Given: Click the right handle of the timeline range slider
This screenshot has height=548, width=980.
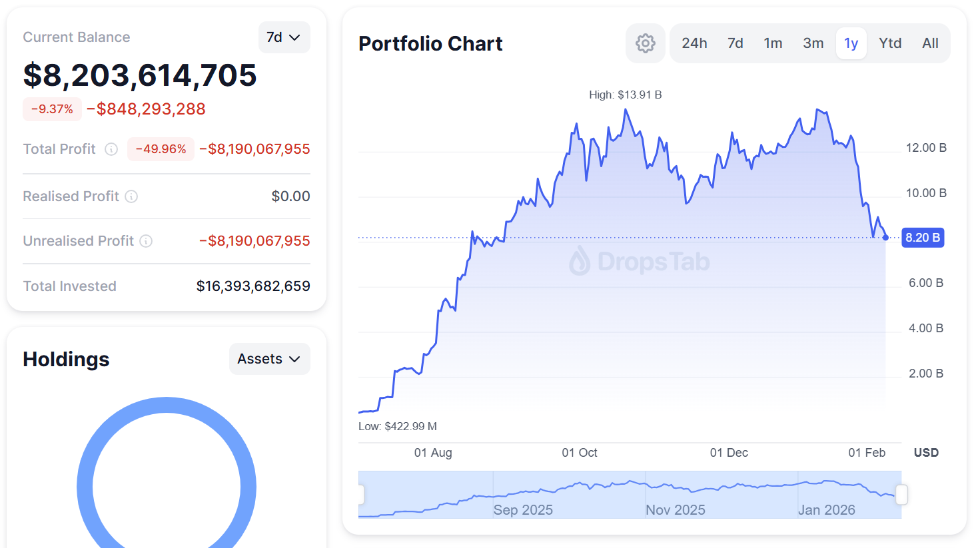Looking at the screenshot, I should point(902,494).
